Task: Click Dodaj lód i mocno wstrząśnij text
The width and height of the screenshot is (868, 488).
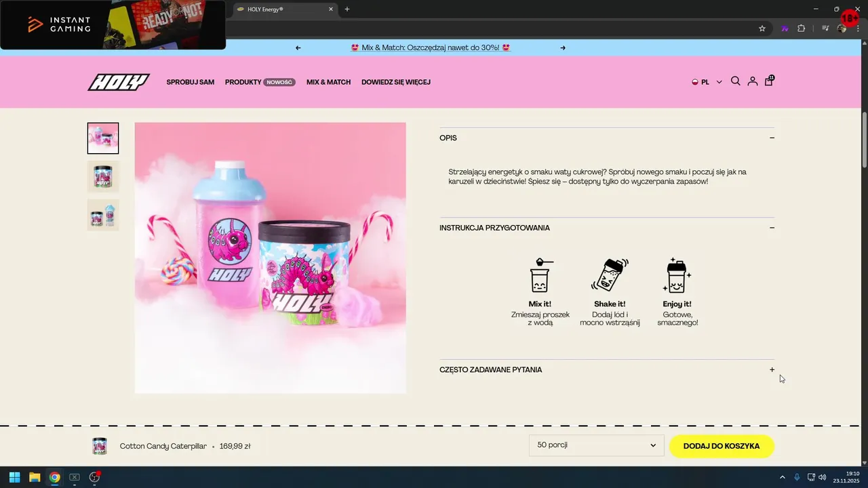Action: coord(610,319)
